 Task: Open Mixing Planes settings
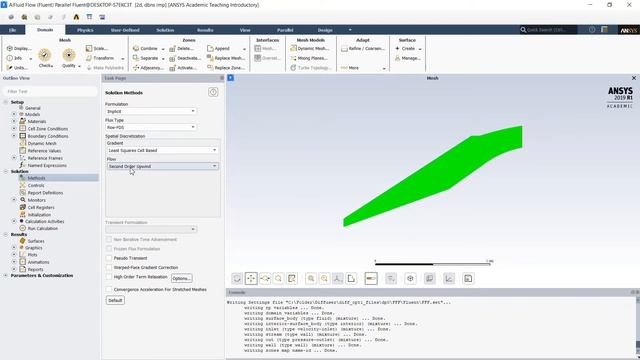coord(308,58)
